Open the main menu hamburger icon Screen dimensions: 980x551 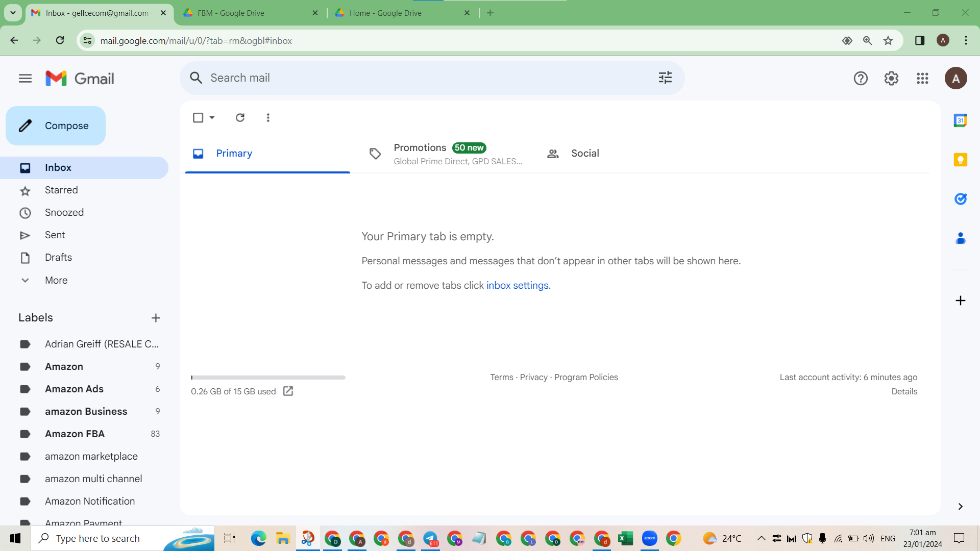[x=25, y=78]
